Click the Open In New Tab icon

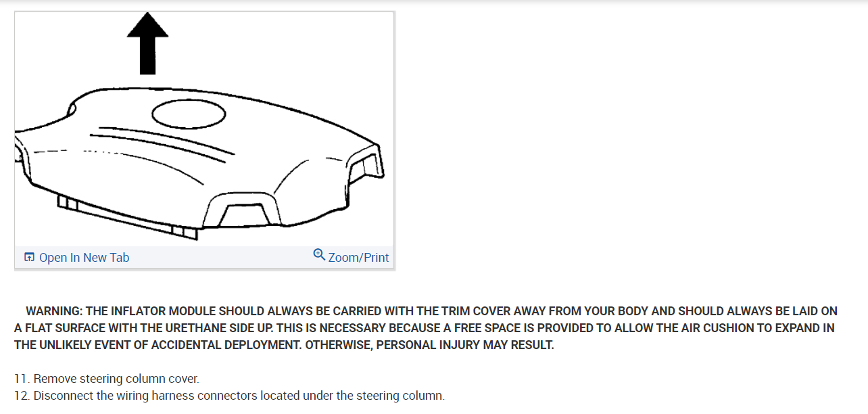29,257
